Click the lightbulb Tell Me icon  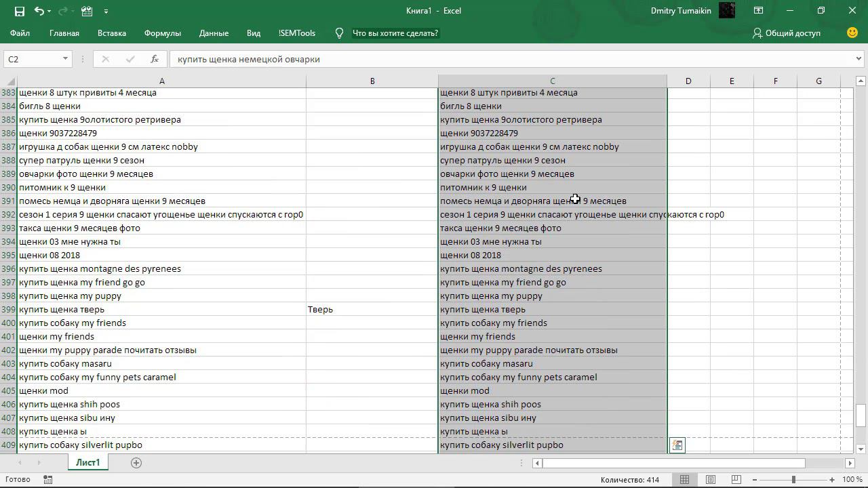[339, 33]
